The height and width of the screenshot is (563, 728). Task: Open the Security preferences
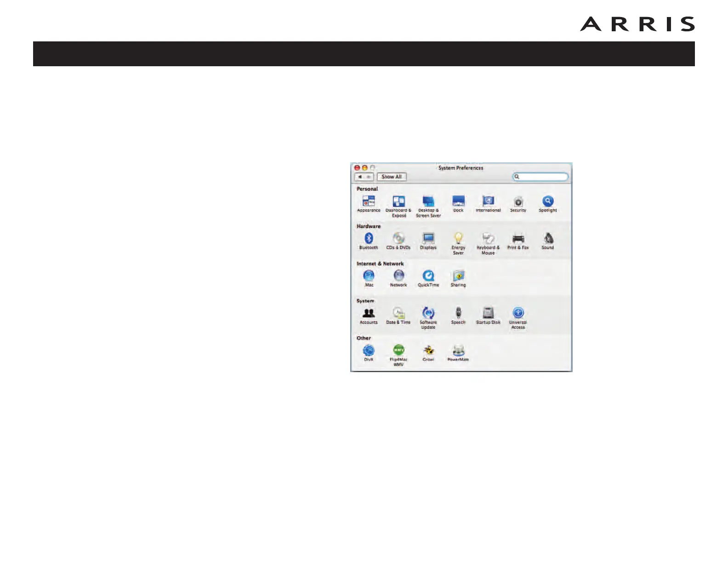pos(518,204)
